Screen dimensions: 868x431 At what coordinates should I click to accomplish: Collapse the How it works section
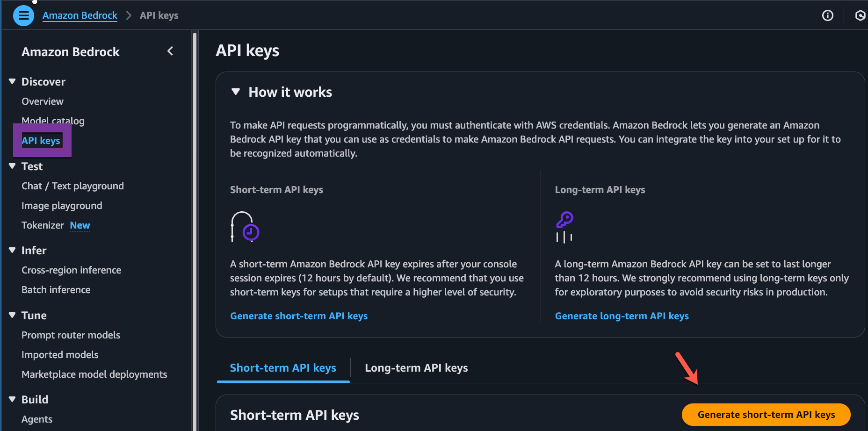236,92
